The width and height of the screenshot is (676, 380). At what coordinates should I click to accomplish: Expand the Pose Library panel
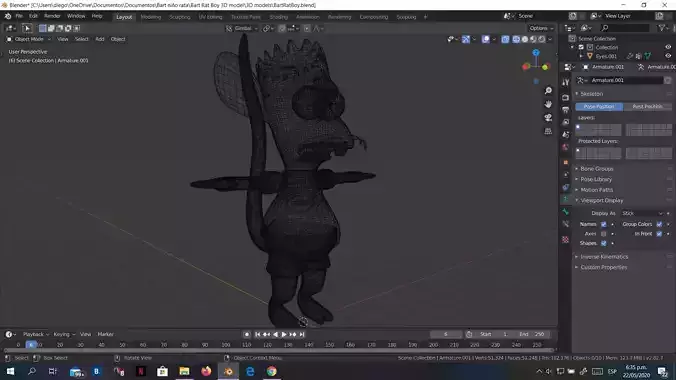596,179
